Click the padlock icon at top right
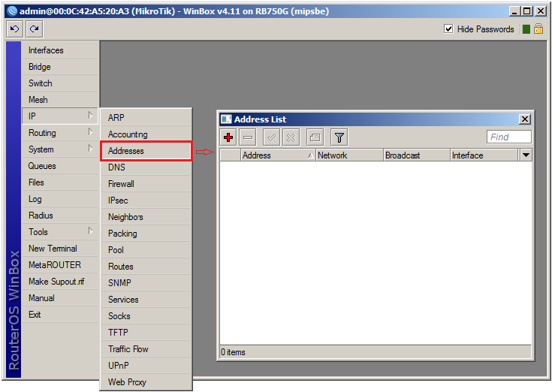 tap(538, 29)
